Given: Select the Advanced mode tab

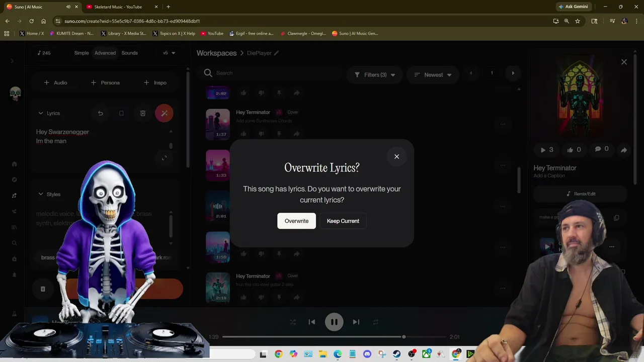Looking at the screenshot, I should click(105, 53).
